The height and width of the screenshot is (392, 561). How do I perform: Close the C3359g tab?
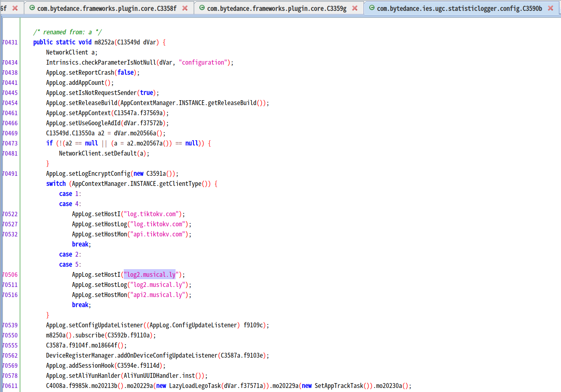point(355,8)
